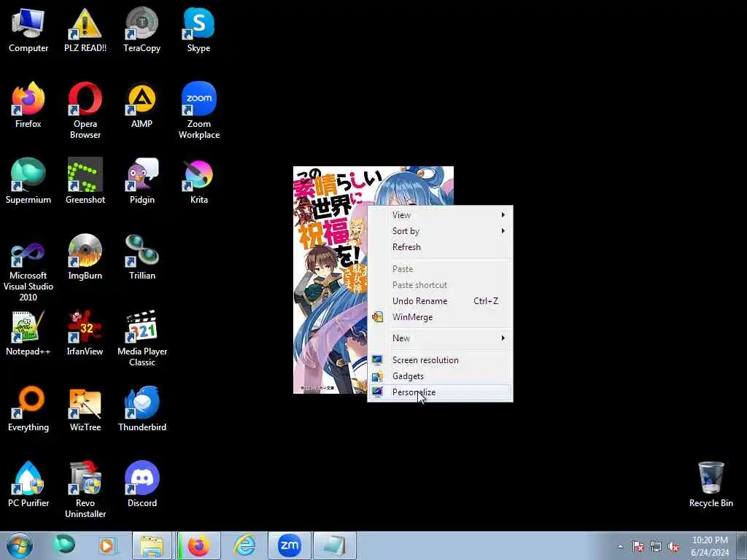
Task: Open WinMerge from context menu
Action: 440,317
